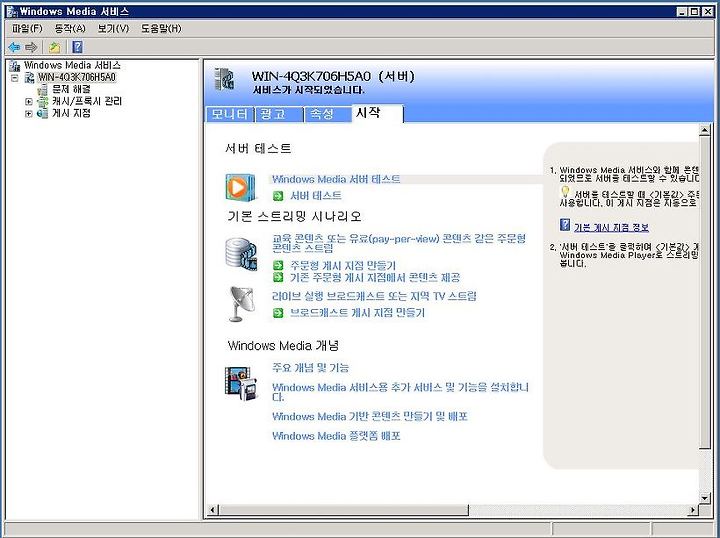
Task: Open the 도움말(H) menu
Action: click(161, 29)
